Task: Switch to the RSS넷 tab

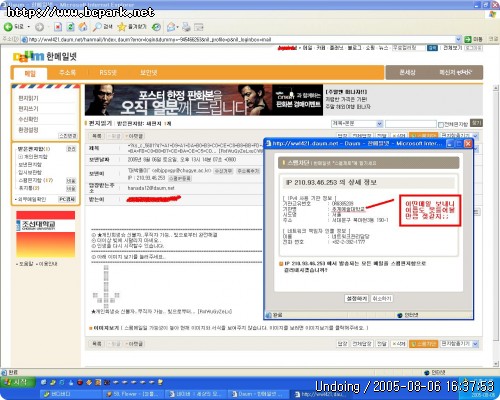Action: tap(108, 73)
